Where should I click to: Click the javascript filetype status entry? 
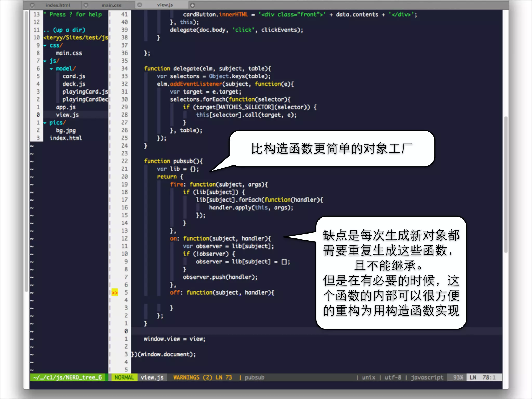427,377
